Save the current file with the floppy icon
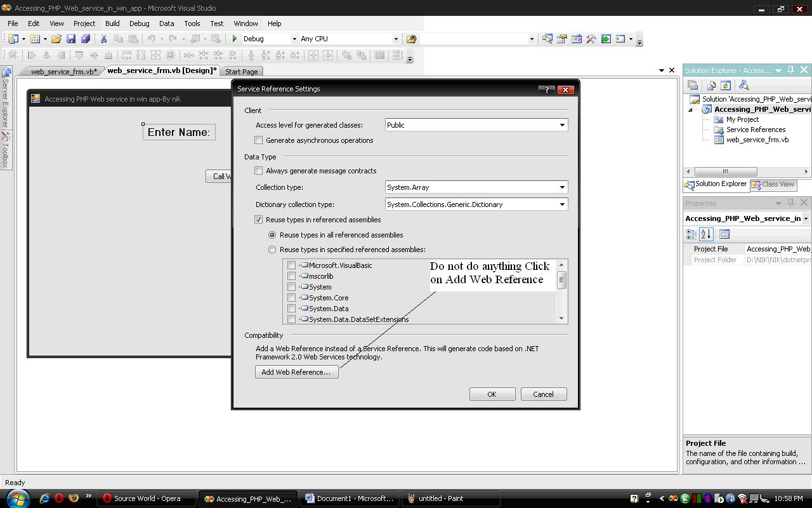The width and height of the screenshot is (812, 508). (x=71, y=39)
